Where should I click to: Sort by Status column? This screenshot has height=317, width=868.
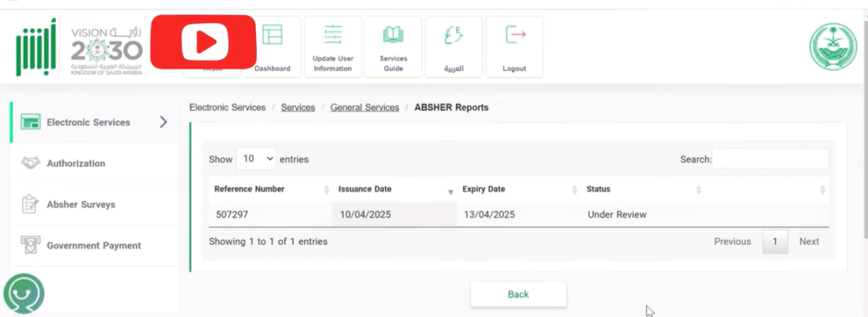(643, 189)
